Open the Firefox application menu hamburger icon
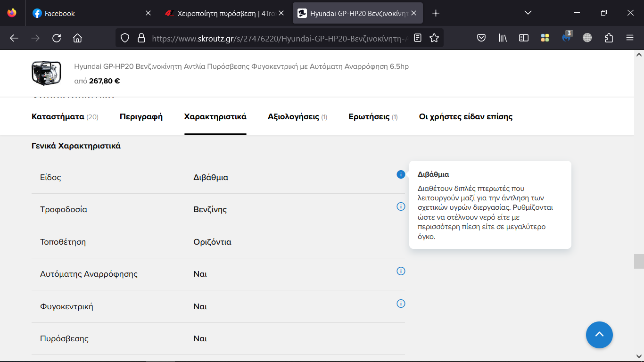The width and height of the screenshot is (644, 362). 630,38
